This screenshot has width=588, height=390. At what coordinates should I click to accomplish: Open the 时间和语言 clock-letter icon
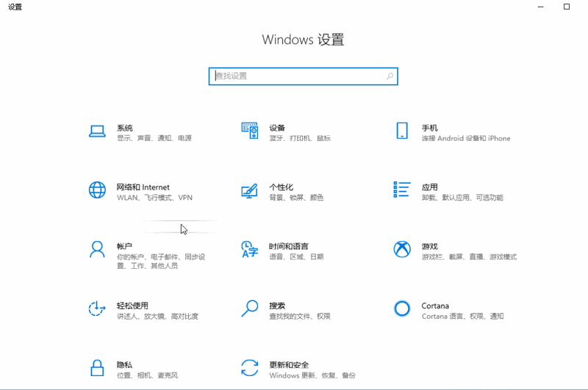[250, 250]
